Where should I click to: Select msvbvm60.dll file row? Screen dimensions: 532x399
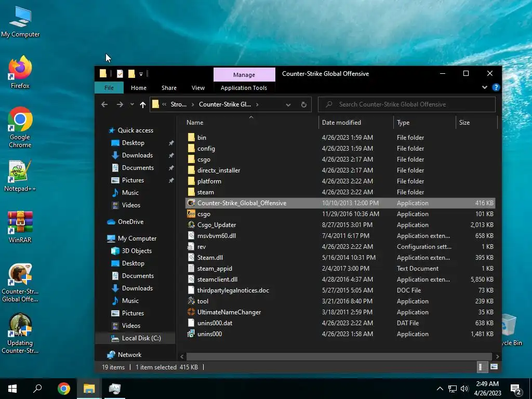tap(340, 235)
